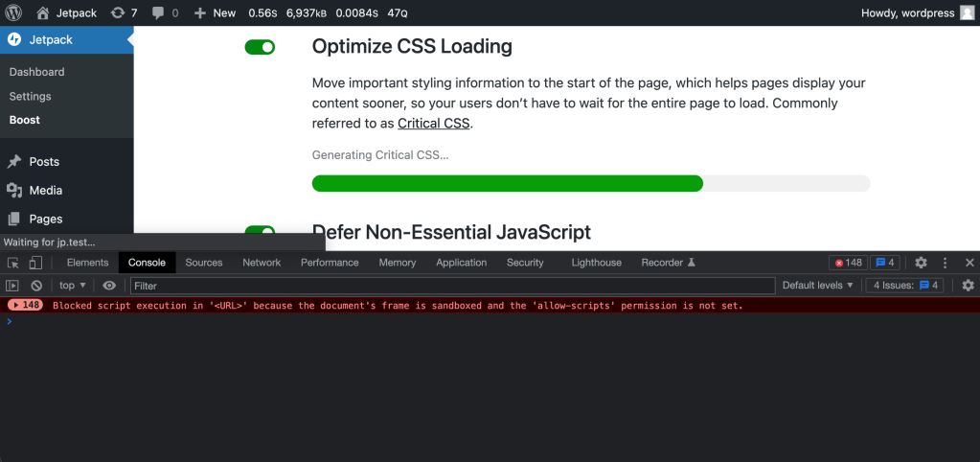
Task: Click the Optimize CSS Loading heading
Action: click(x=412, y=46)
